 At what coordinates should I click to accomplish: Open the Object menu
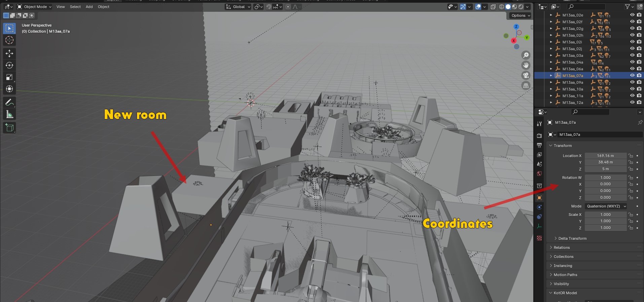point(104,7)
